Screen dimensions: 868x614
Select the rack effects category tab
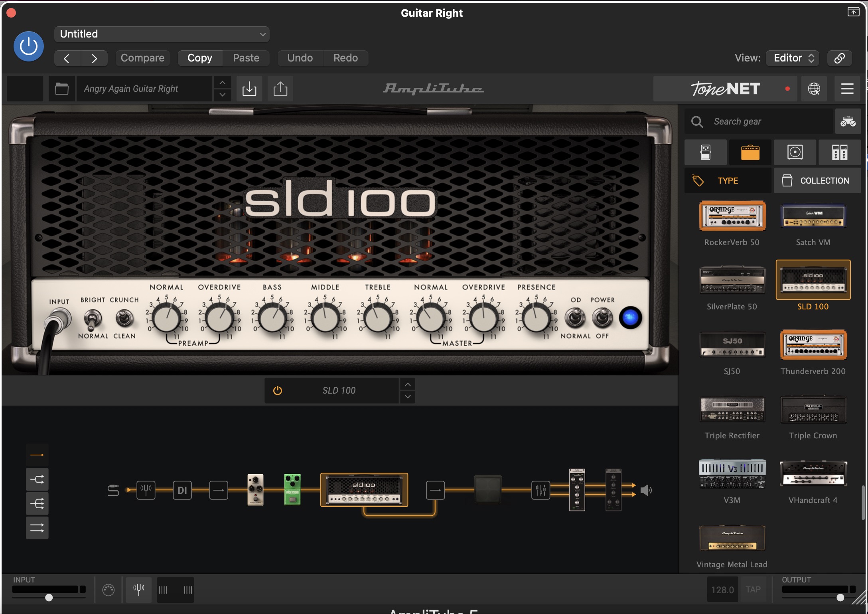click(840, 153)
